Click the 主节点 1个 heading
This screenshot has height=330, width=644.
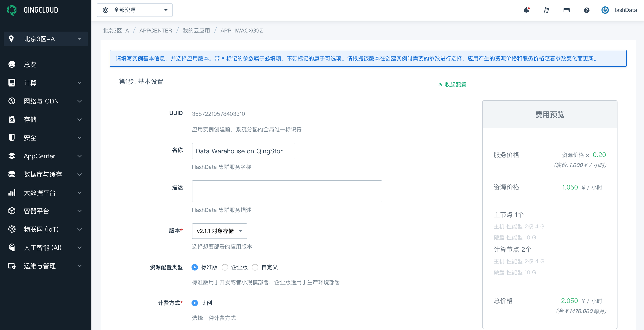click(x=508, y=215)
